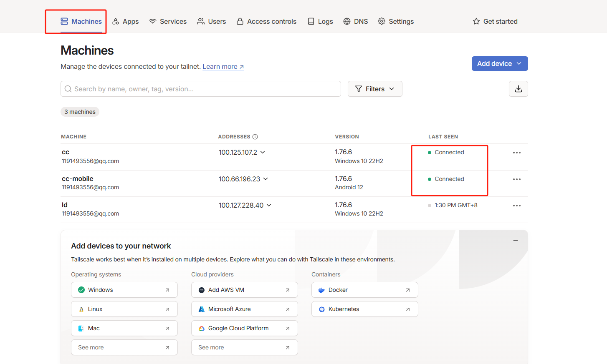Expand addresses for 100.127.228.40

tap(269, 205)
